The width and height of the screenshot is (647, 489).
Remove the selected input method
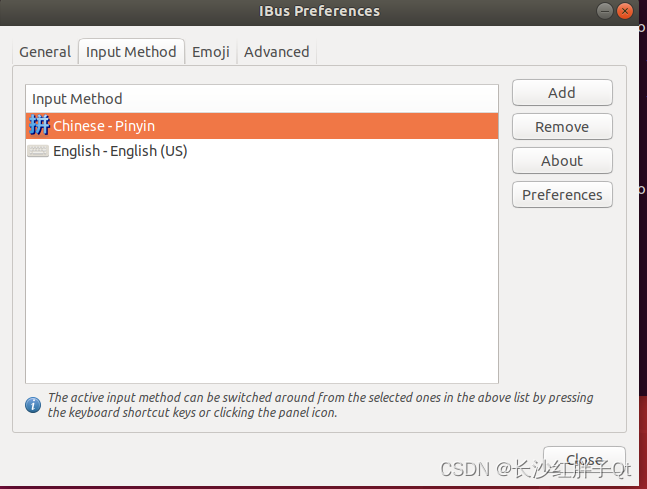tap(562, 127)
